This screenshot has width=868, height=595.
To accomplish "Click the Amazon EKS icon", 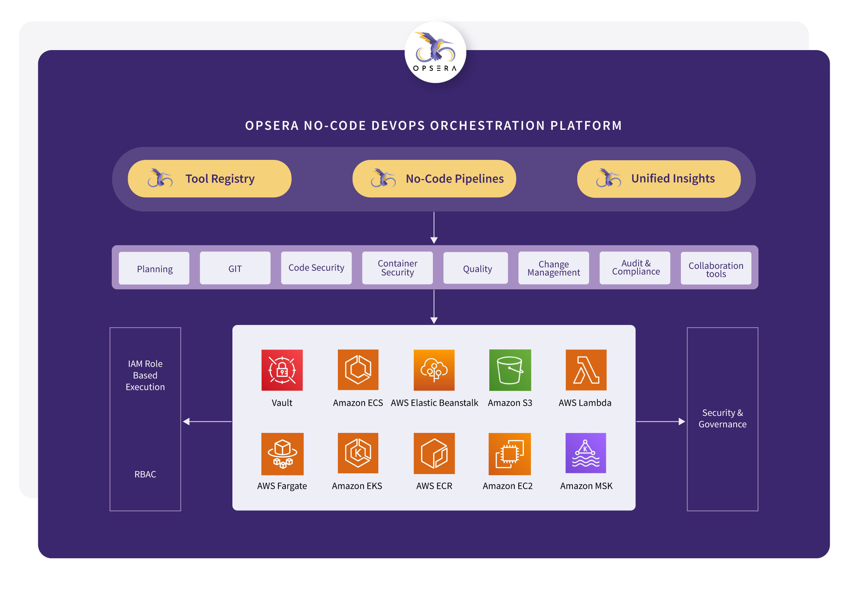I will [x=358, y=453].
